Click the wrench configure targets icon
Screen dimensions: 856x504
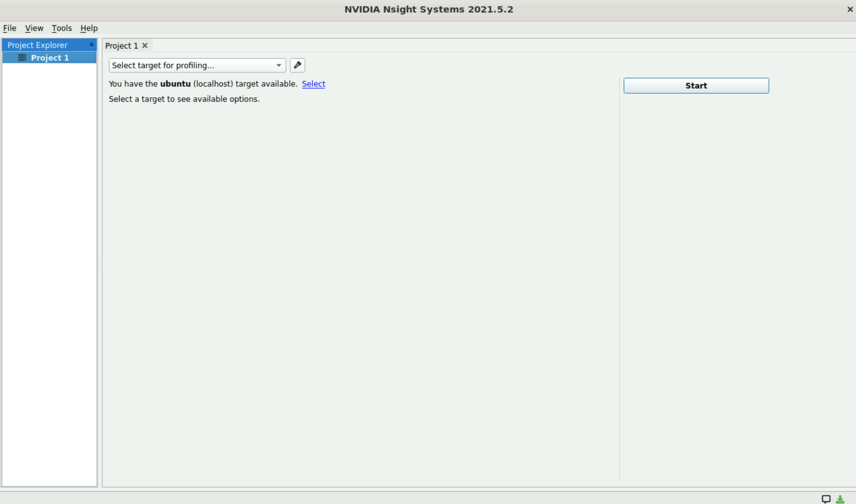click(297, 65)
